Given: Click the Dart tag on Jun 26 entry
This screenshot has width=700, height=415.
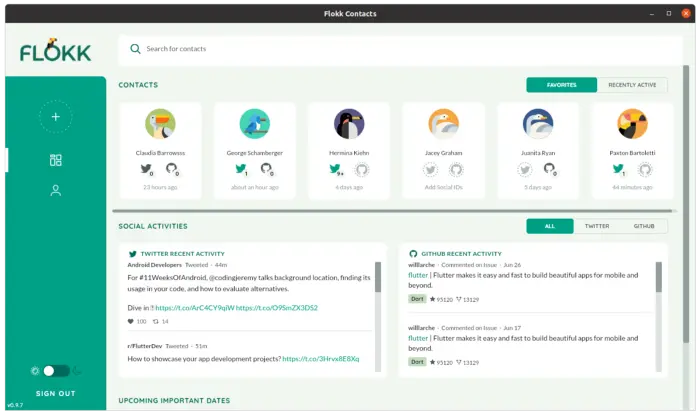Looking at the screenshot, I should pyautogui.click(x=417, y=299).
